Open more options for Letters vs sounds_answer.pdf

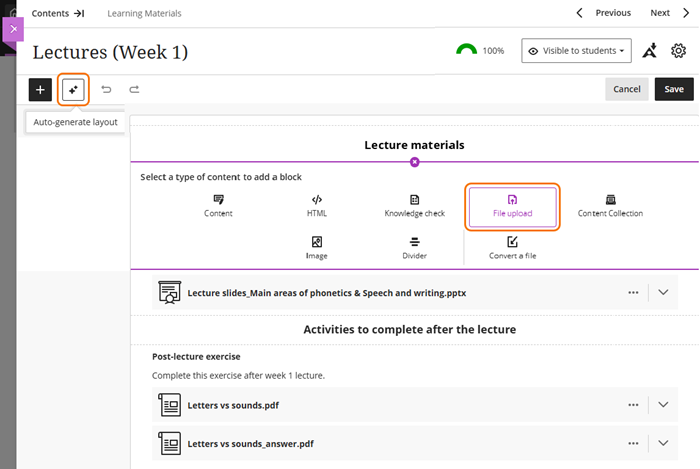click(632, 443)
